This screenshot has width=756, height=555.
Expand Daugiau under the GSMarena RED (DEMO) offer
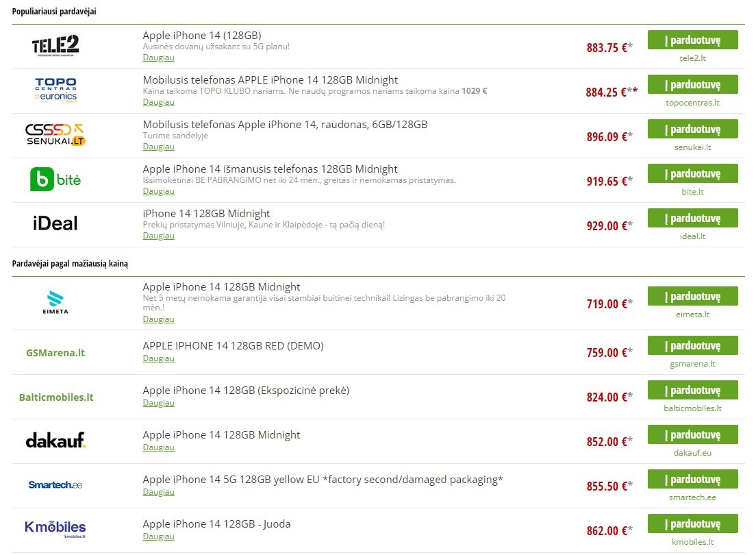click(x=158, y=358)
